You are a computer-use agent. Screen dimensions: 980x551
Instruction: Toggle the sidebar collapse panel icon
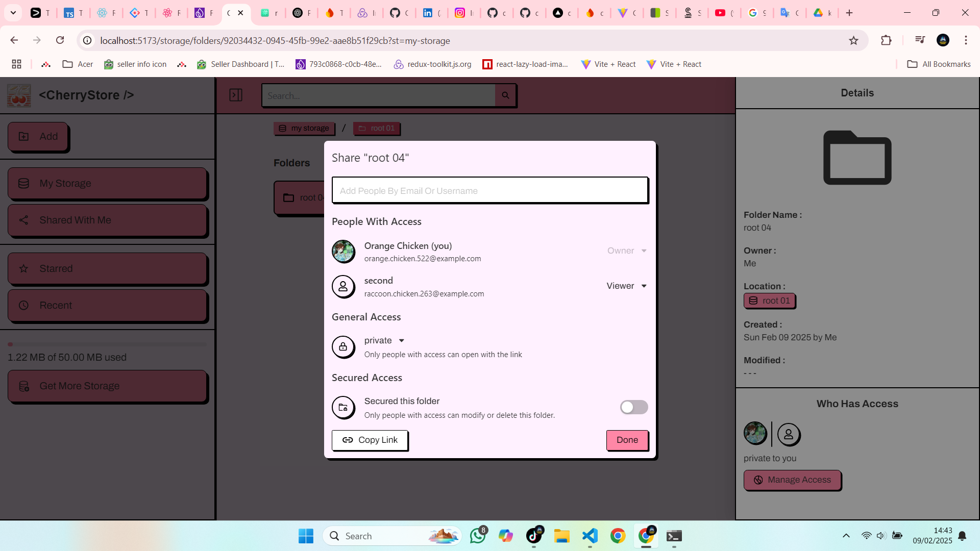[236, 95]
